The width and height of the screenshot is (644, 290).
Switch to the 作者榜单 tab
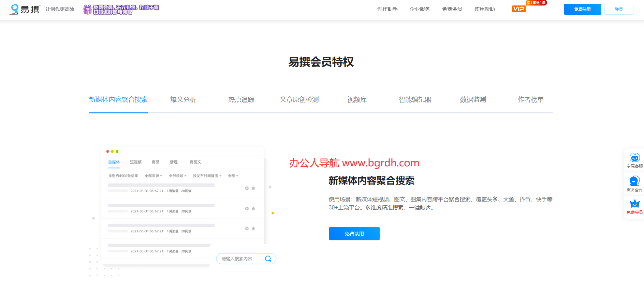(531, 99)
